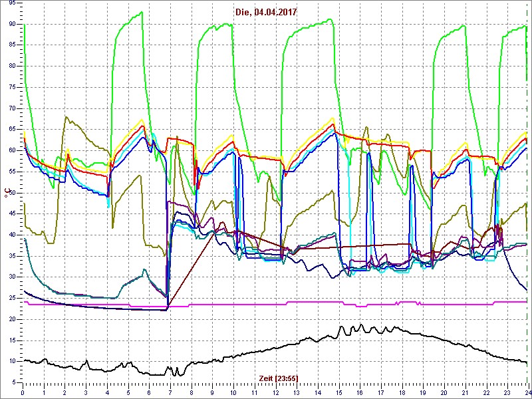
Task: Click the y-axis value 50
Action: [12, 193]
